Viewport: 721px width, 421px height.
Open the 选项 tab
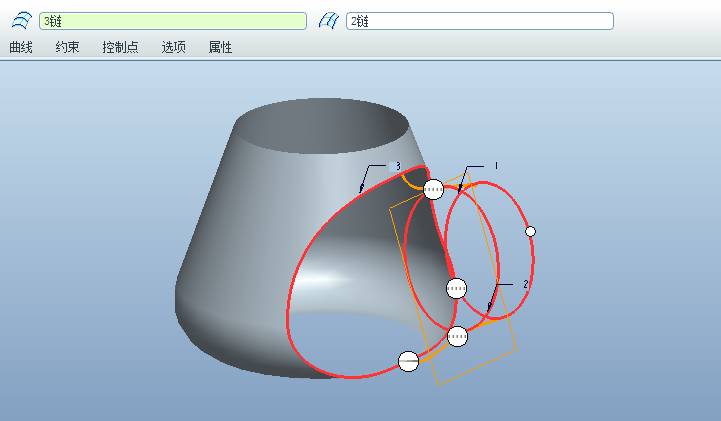[173, 47]
